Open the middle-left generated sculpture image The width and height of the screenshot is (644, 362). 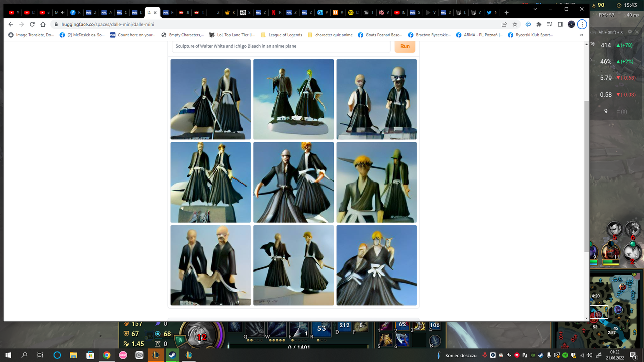point(210,182)
